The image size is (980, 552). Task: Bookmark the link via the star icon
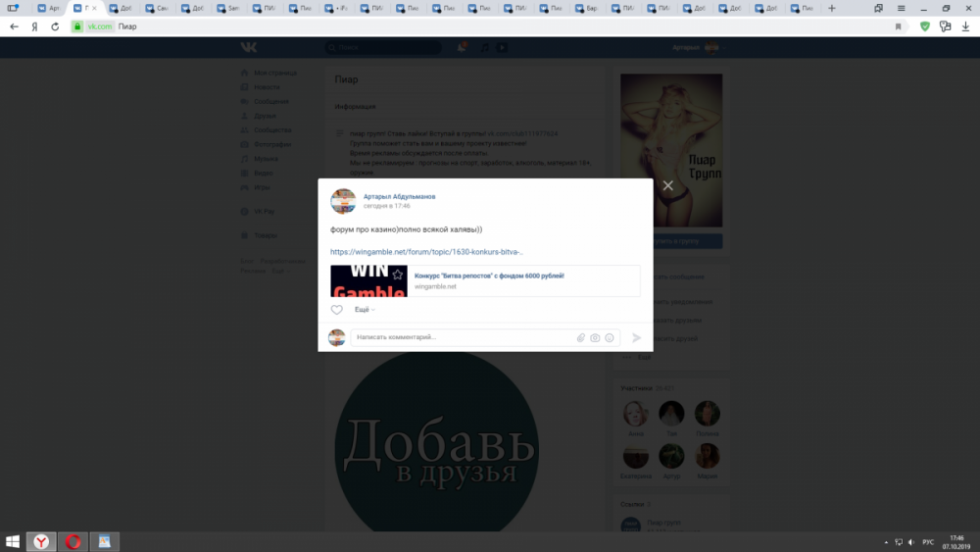click(398, 275)
